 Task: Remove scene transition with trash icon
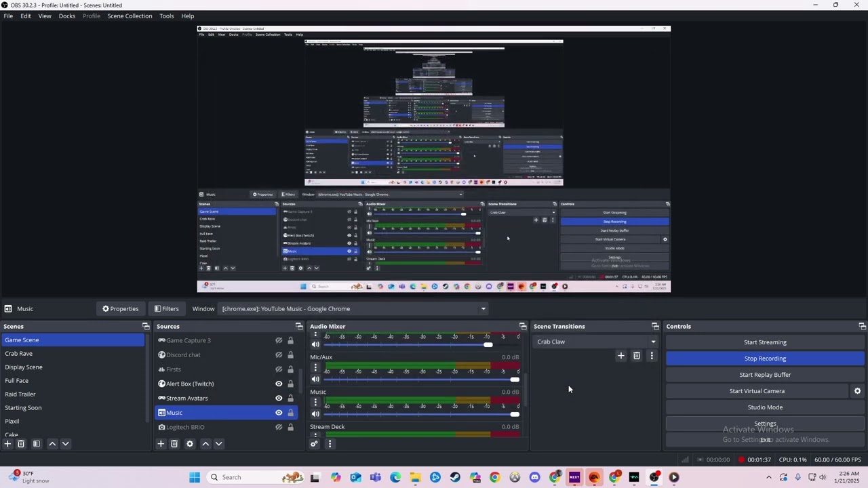pos(636,356)
